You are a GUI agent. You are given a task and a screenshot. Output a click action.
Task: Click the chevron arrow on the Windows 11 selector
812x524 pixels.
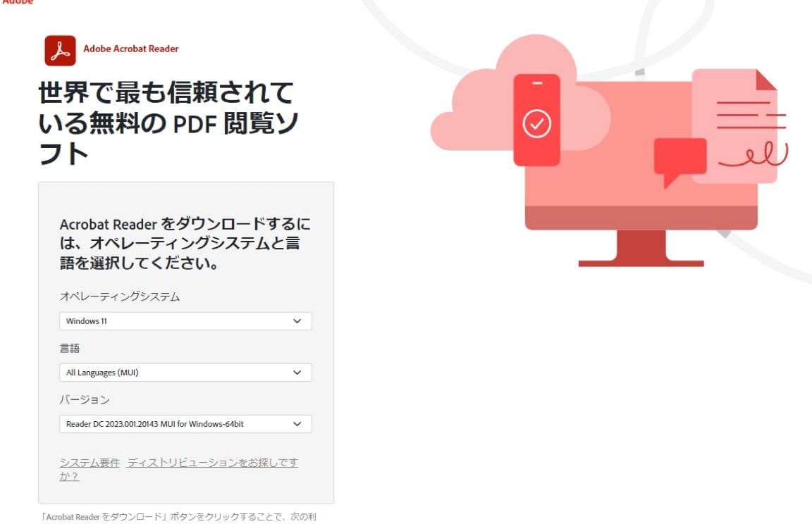pyautogui.click(x=297, y=321)
